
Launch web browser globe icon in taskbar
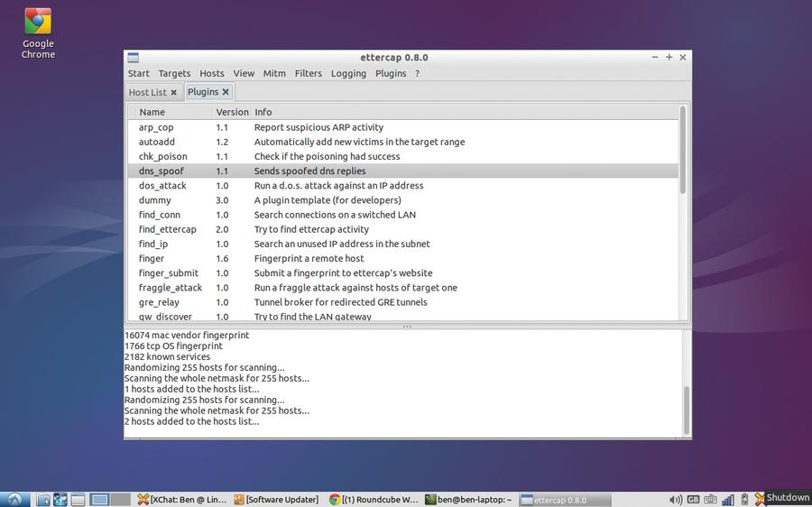click(x=60, y=500)
